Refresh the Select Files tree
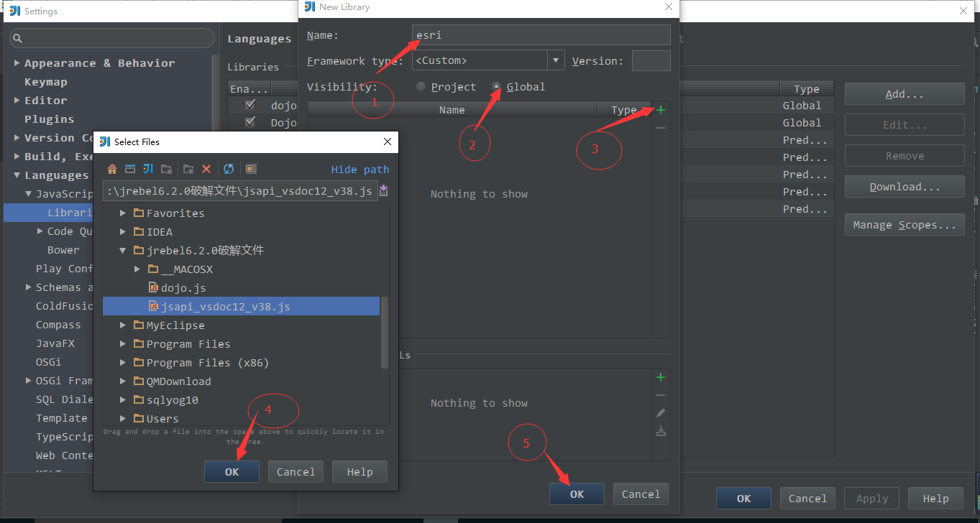Viewport: 980px width, 523px height. click(229, 169)
